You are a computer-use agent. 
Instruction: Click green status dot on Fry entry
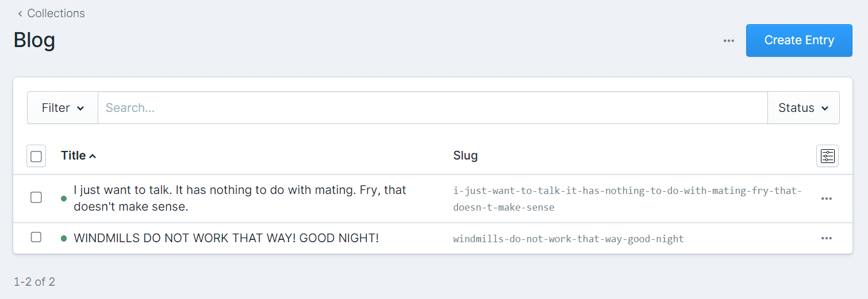[64, 199]
